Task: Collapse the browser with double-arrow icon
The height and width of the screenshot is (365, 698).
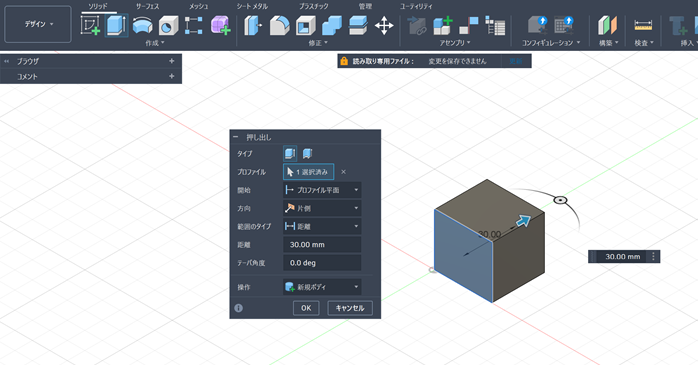Action: (x=7, y=61)
